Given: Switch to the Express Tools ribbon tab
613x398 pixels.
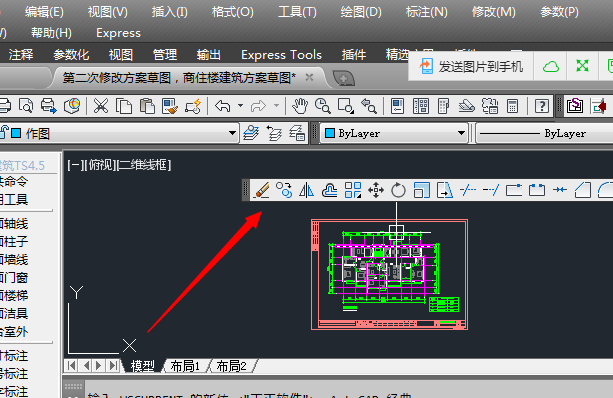Looking at the screenshot, I should (x=281, y=55).
